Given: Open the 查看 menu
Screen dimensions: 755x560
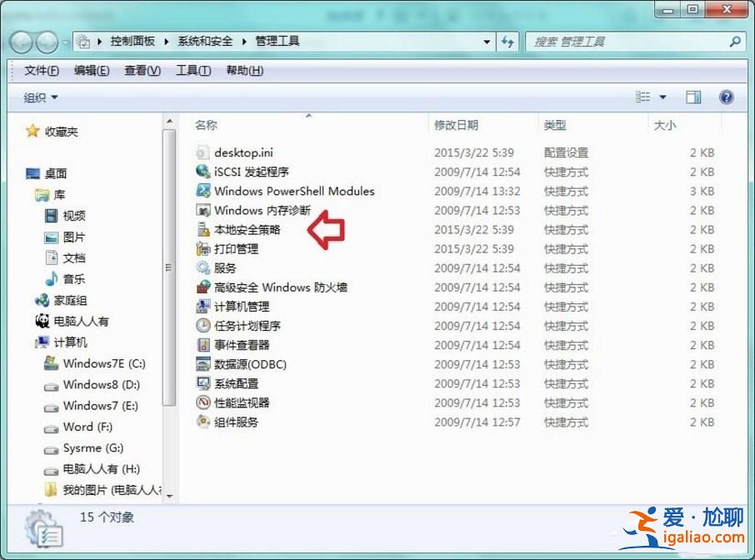Looking at the screenshot, I should click(x=140, y=71).
